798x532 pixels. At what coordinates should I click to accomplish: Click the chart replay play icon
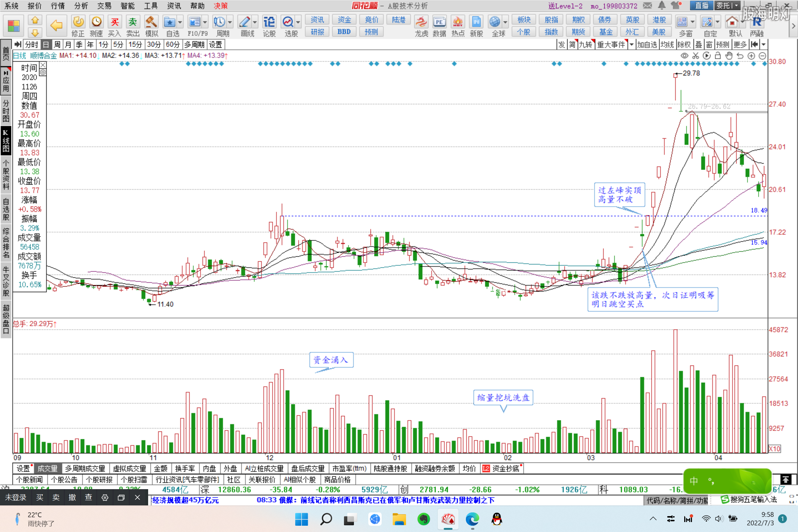coord(707,56)
